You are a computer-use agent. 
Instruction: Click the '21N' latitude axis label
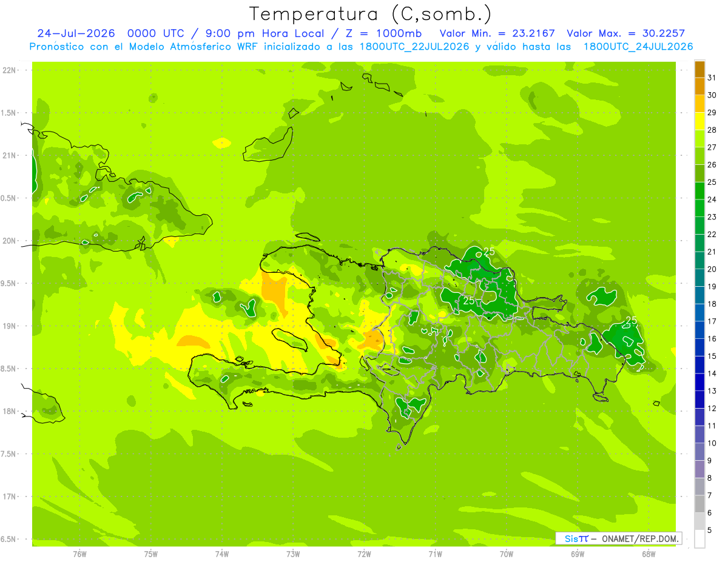click(x=9, y=156)
